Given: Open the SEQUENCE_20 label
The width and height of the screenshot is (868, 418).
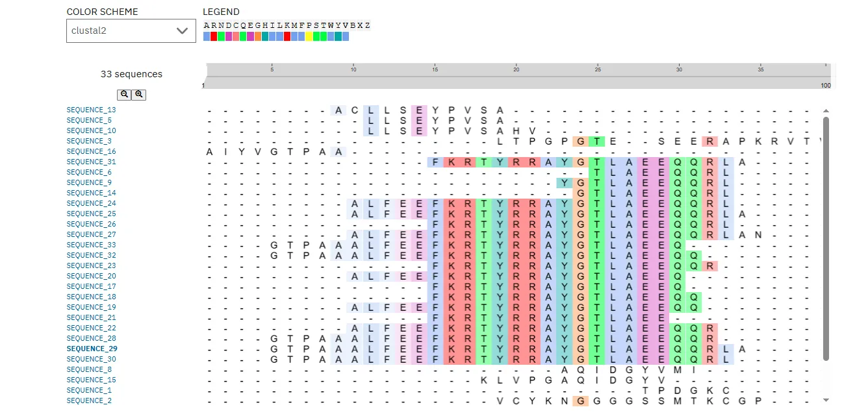Looking at the screenshot, I should [x=91, y=276].
